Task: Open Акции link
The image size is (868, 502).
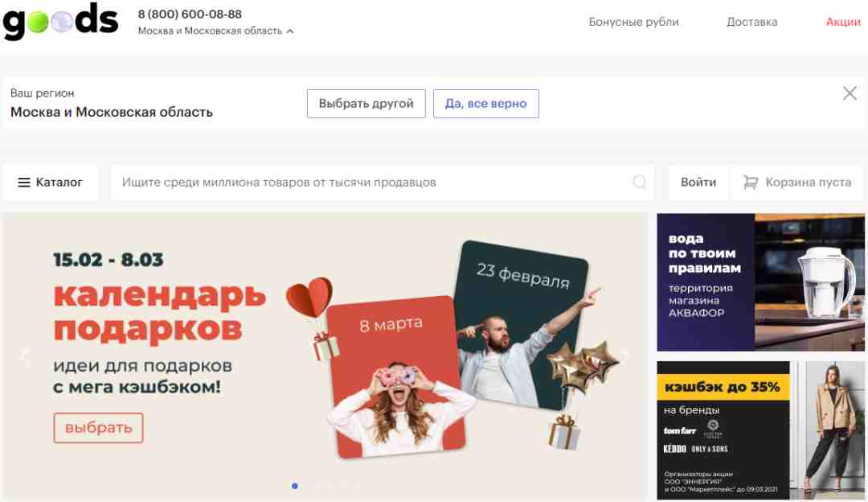Action: (x=843, y=23)
